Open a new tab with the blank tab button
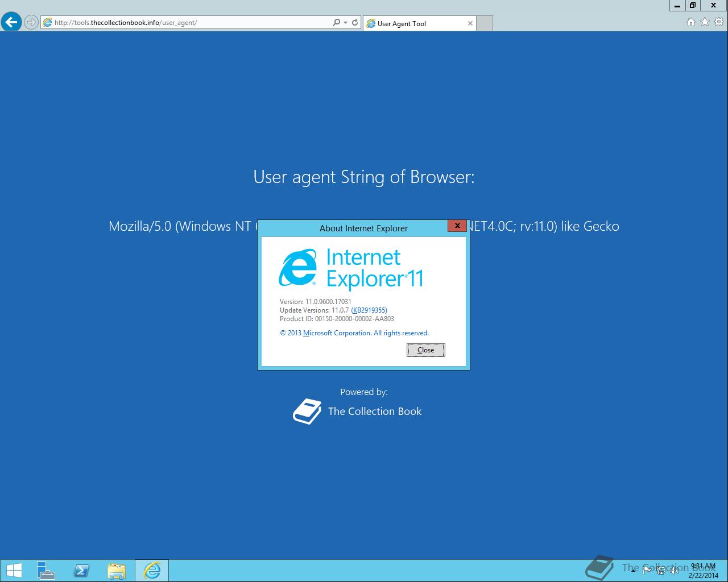 [x=484, y=23]
